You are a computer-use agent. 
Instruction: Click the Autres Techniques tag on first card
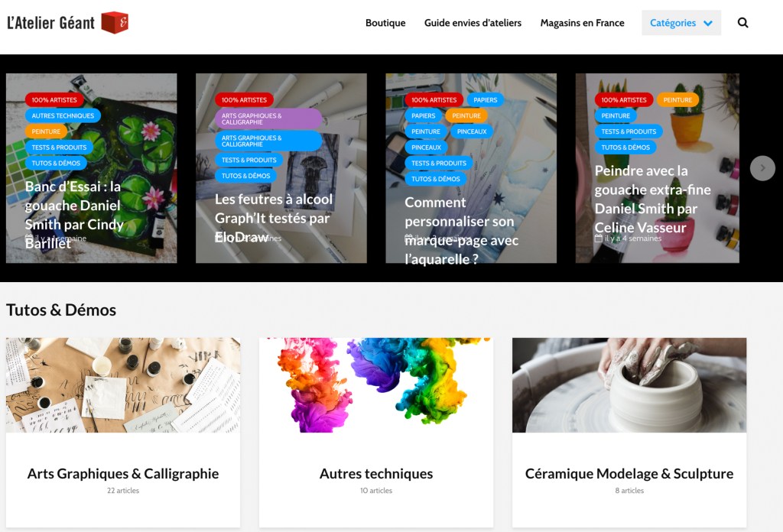click(63, 115)
